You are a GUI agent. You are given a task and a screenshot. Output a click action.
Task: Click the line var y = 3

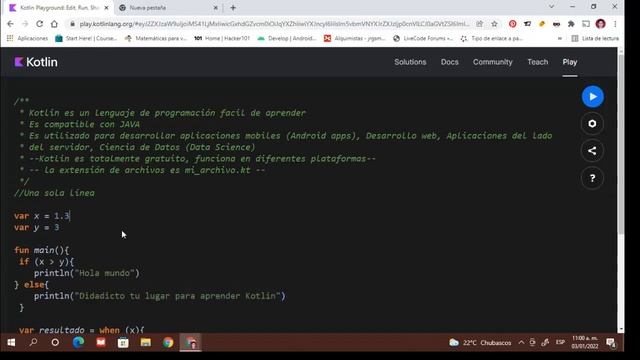tap(37, 227)
